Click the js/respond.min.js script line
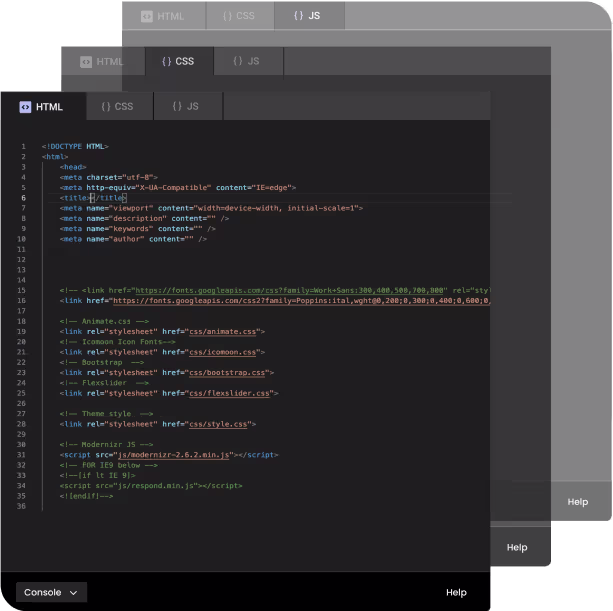 click(x=151, y=486)
